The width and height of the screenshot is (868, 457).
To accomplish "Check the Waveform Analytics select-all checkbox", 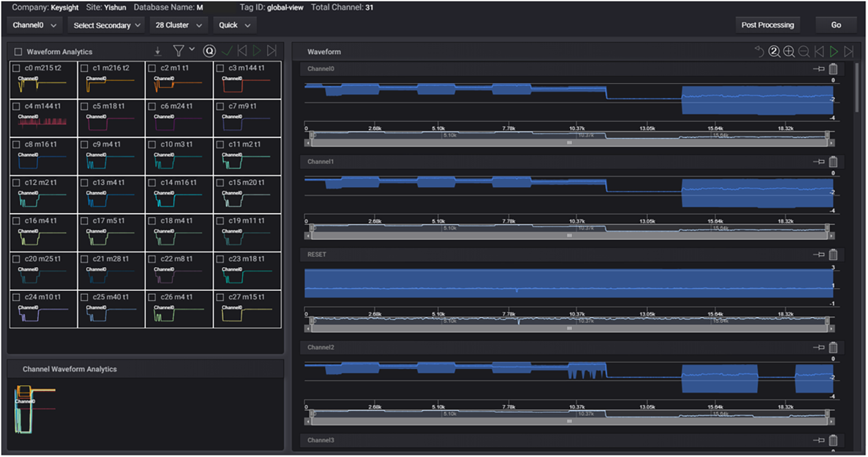I will 18,52.
